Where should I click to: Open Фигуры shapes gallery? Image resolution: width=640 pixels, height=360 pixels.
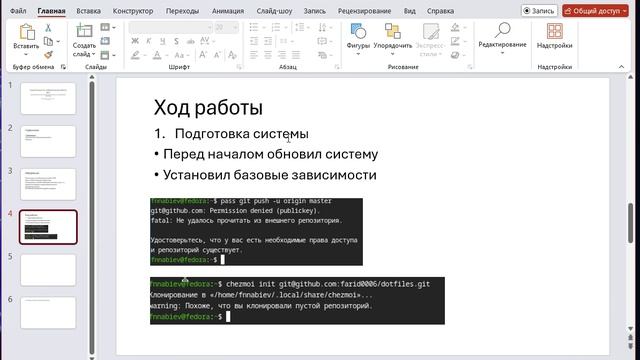point(358,40)
